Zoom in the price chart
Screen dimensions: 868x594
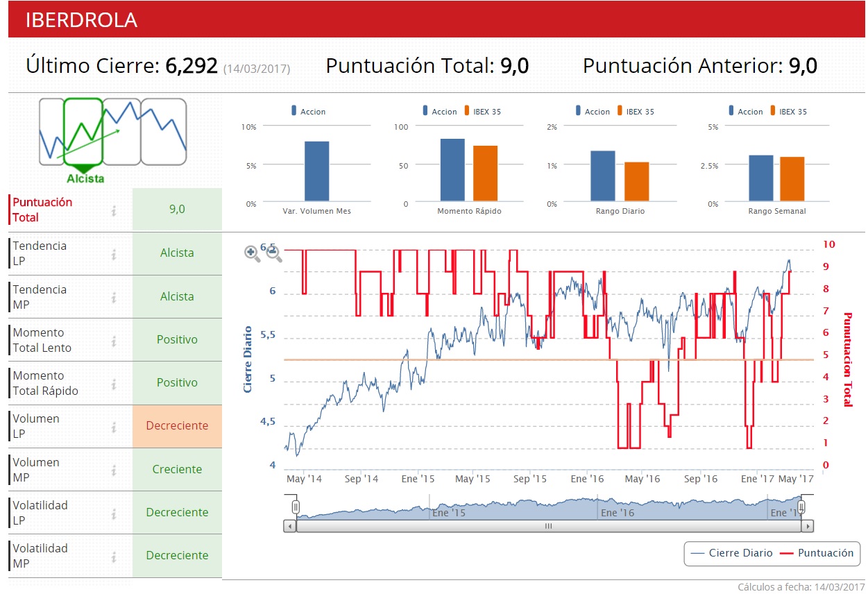[x=252, y=254]
